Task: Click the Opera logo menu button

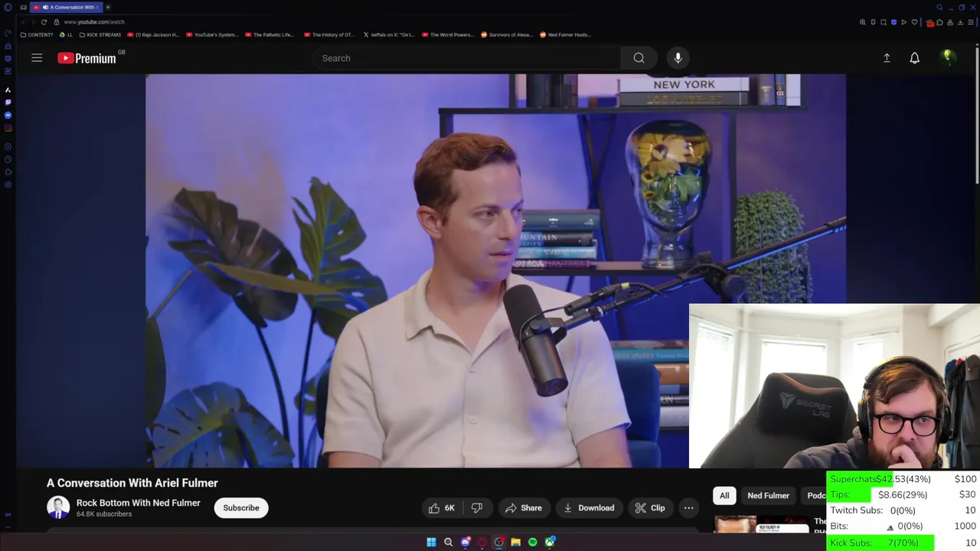Action: (8, 8)
